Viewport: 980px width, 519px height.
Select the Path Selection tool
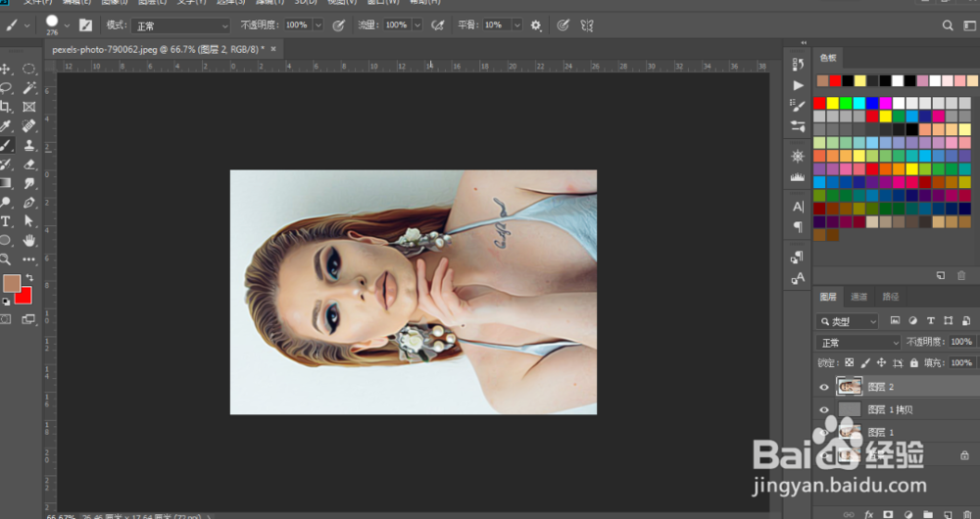pyautogui.click(x=28, y=221)
